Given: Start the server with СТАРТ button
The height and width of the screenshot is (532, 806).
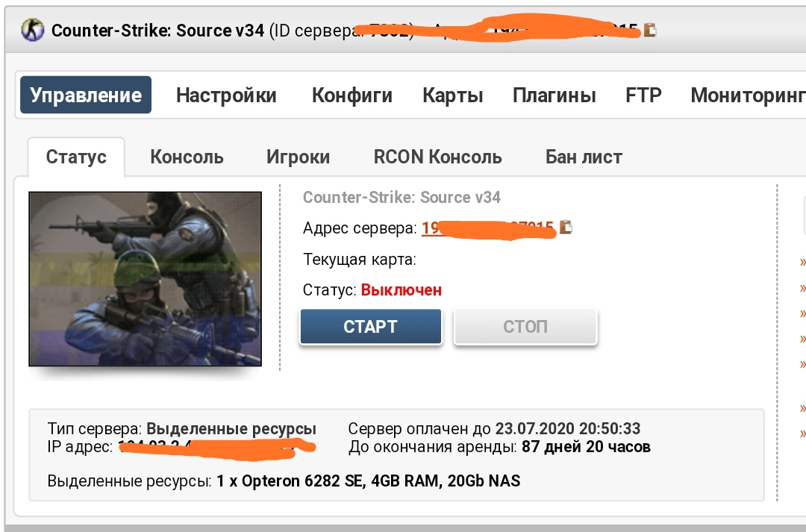Looking at the screenshot, I should pyautogui.click(x=371, y=326).
